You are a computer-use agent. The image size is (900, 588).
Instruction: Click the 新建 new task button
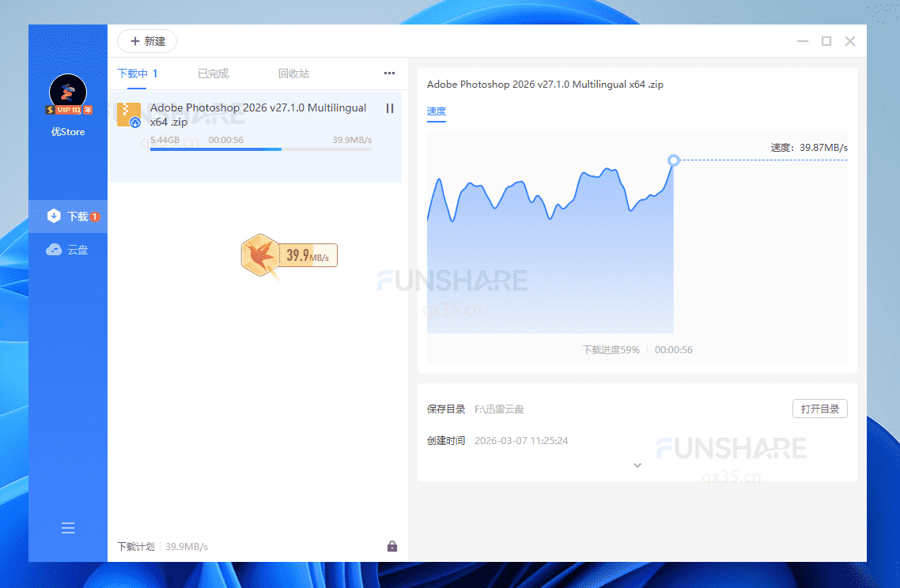[147, 41]
